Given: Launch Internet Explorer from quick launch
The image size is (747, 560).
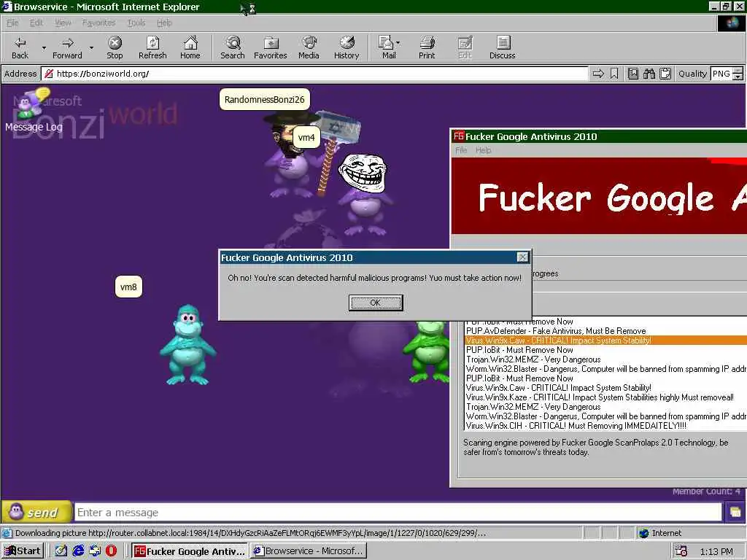Looking at the screenshot, I should 78,551.
